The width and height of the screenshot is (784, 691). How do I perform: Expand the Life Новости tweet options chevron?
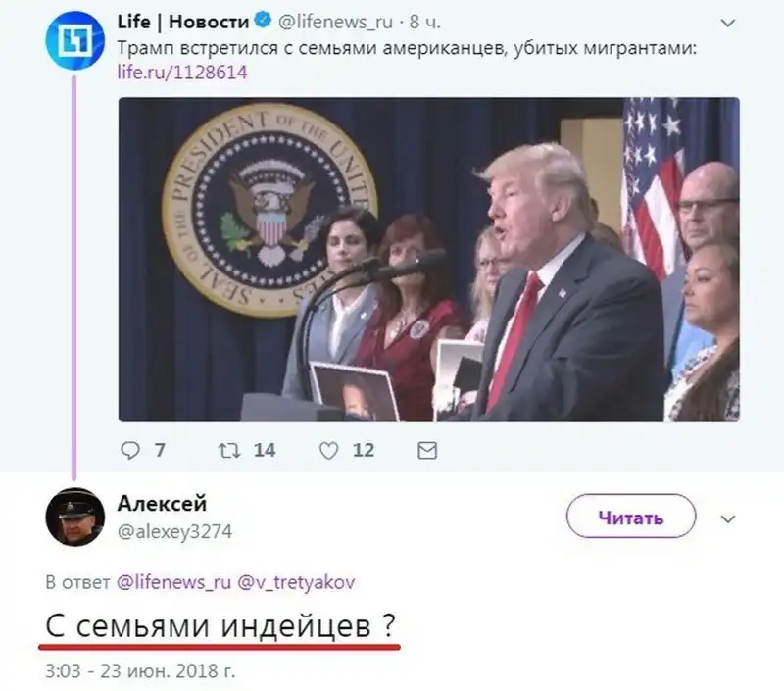pyautogui.click(x=728, y=23)
